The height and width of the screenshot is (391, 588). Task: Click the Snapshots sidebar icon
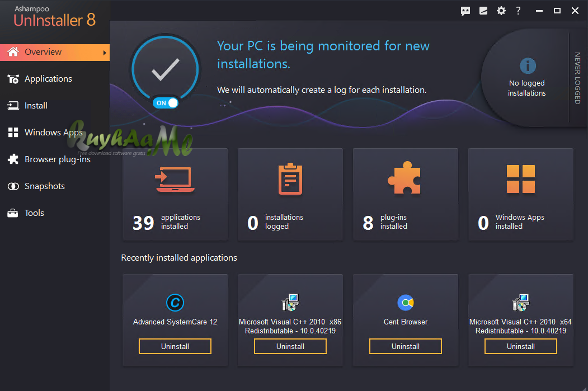(x=13, y=186)
